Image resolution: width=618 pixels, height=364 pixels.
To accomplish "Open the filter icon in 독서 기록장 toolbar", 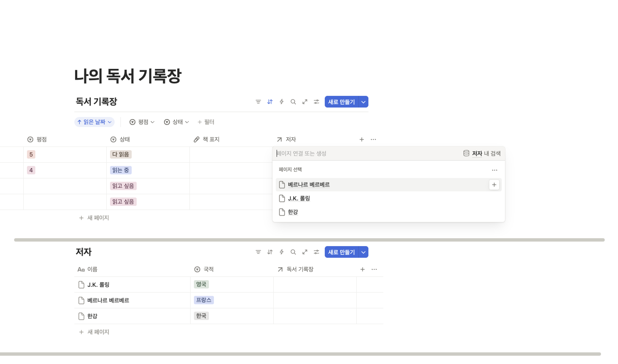I will tap(258, 101).
